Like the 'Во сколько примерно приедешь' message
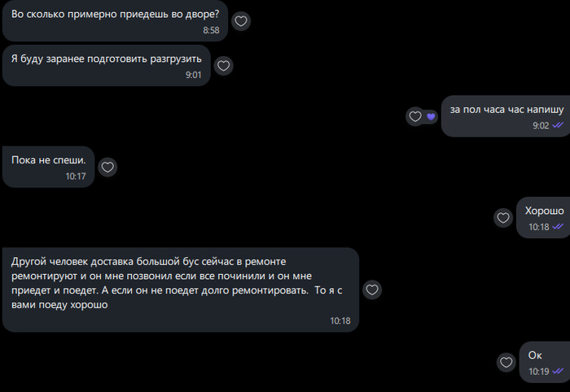Image resolution: width=570 pixels, height=392 pixels. (x=241, y=21)
